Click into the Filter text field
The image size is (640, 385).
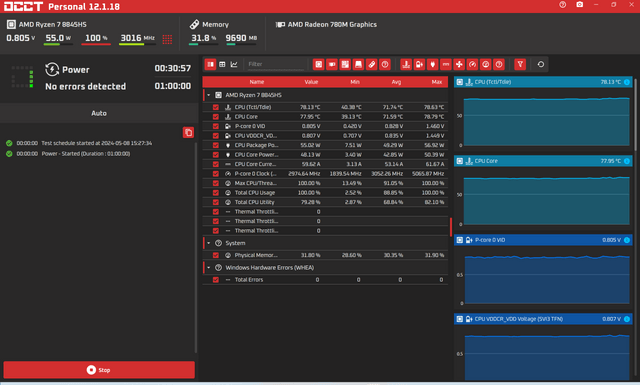276,64
